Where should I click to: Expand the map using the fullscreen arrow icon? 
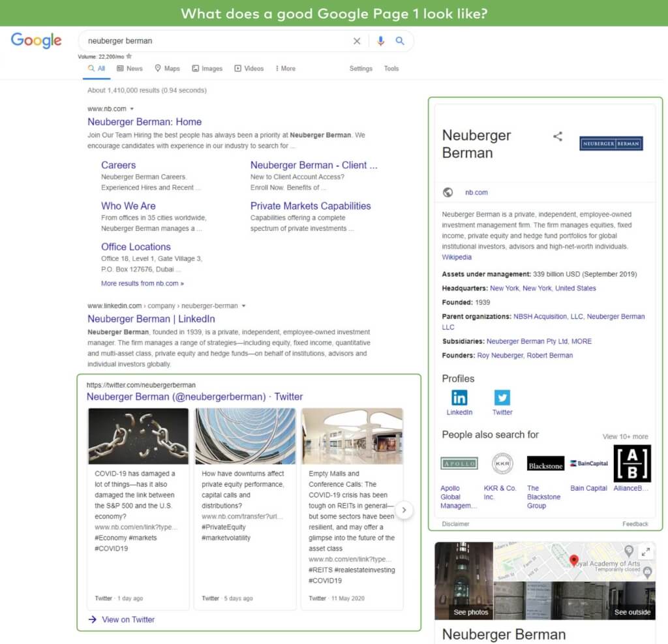[645, 551]
